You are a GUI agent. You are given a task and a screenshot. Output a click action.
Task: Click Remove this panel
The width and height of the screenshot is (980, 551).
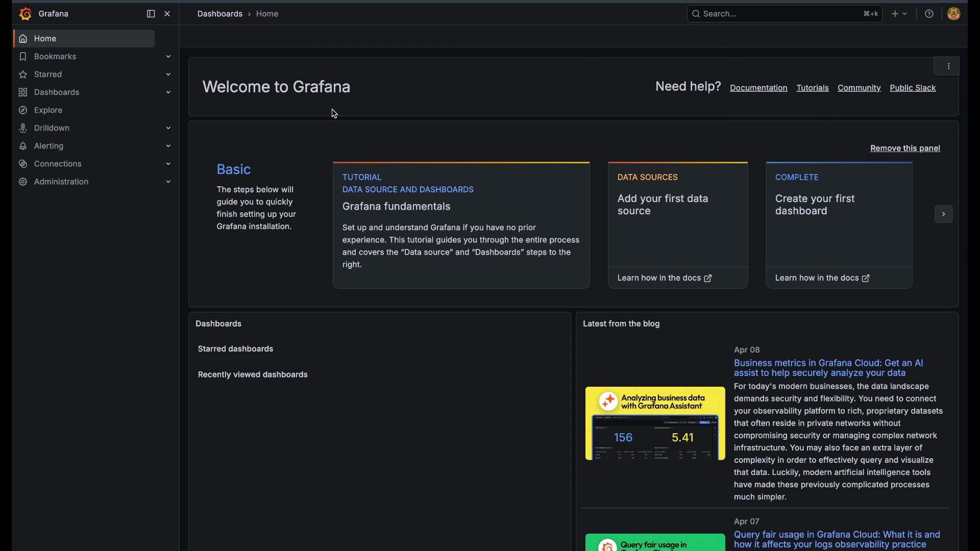905,149
